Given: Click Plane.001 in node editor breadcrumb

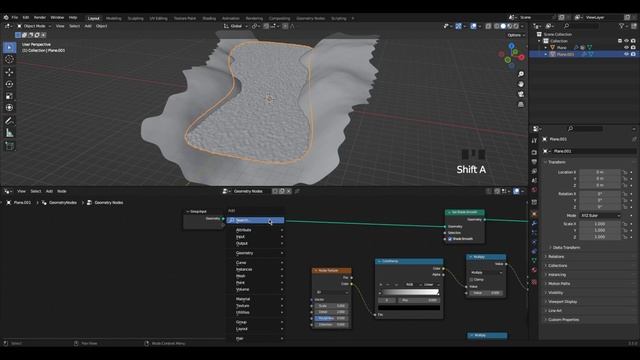Looking at the screenshot, I should coord(22,202).
